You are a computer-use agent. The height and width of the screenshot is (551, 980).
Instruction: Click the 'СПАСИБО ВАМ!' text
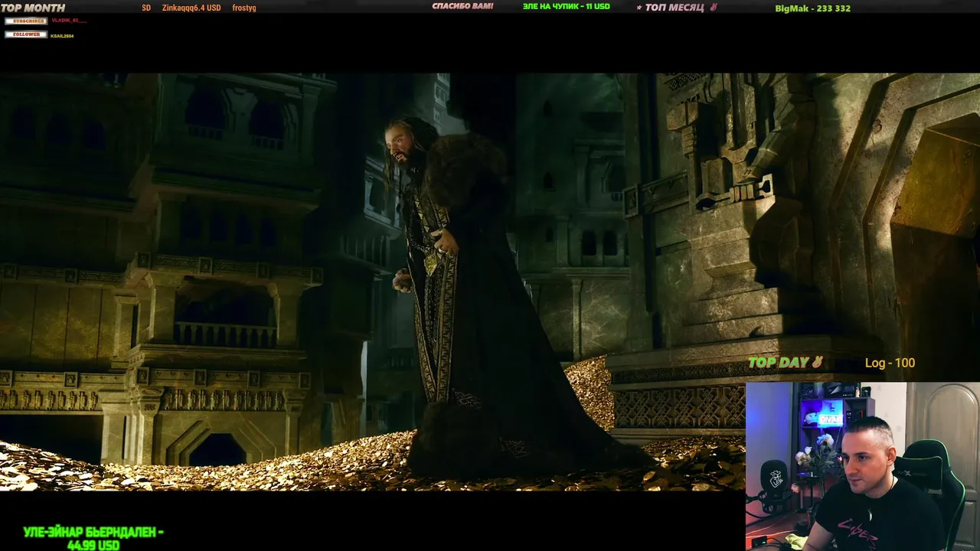(x=462, y=6)
